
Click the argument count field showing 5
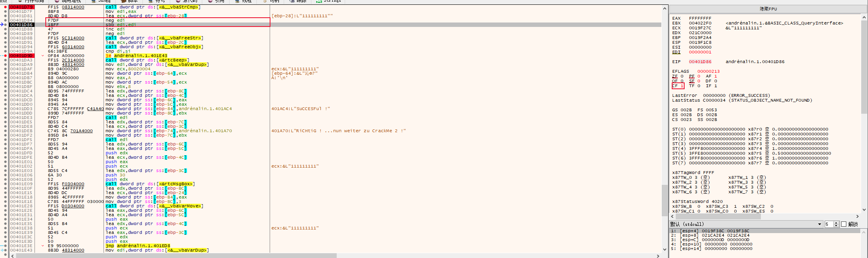829,224
